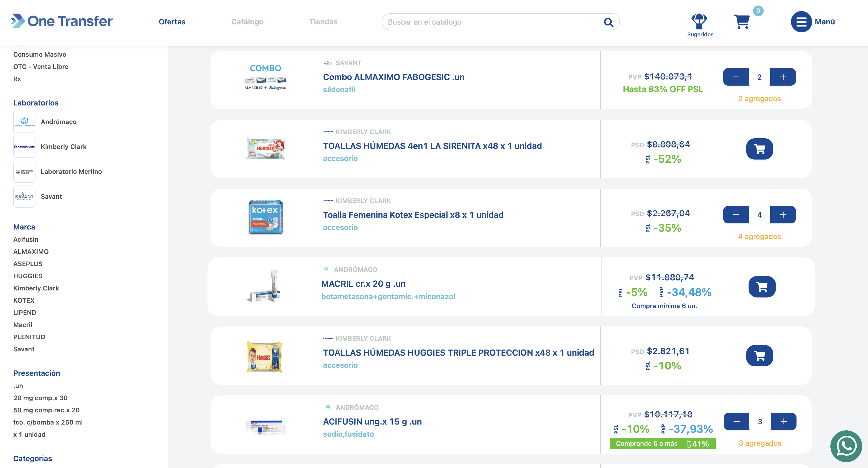This screenshot has width=868, height=468.
Task: Click the search magnifier icon
Action: click(x=608, y=22)
